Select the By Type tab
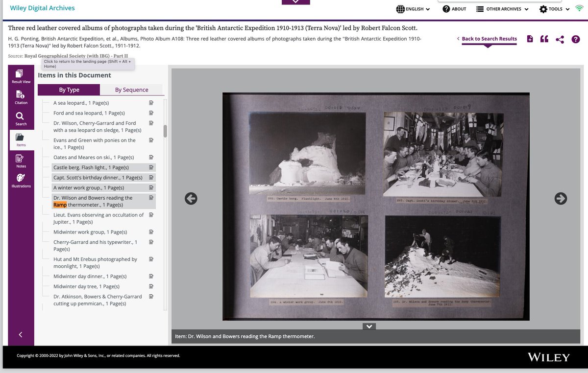 [x=69, y=90]
